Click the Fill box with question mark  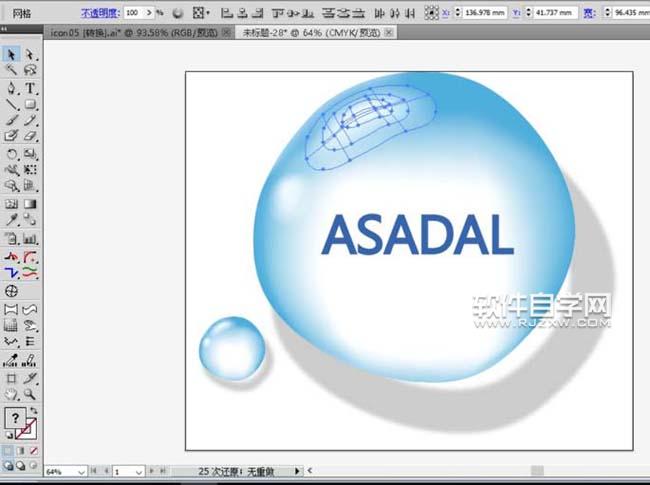tap(15, 418)
